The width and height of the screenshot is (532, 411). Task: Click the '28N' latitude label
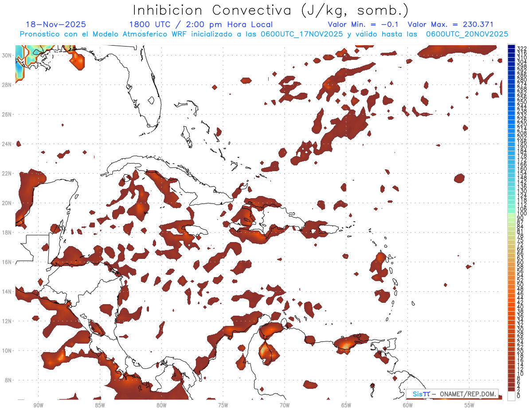(x=7, y=85)
